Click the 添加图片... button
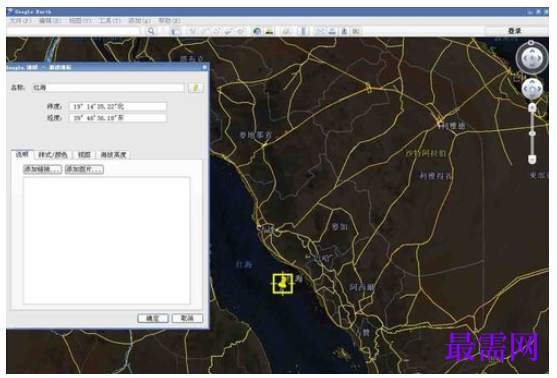Image resolution: width=557 pixels, height=378 pixels. tap(84, 169)
